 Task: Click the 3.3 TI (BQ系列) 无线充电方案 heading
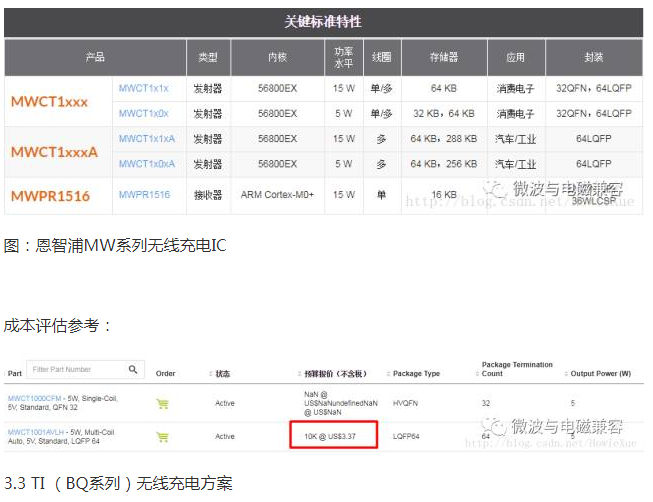tap(118, 484)
